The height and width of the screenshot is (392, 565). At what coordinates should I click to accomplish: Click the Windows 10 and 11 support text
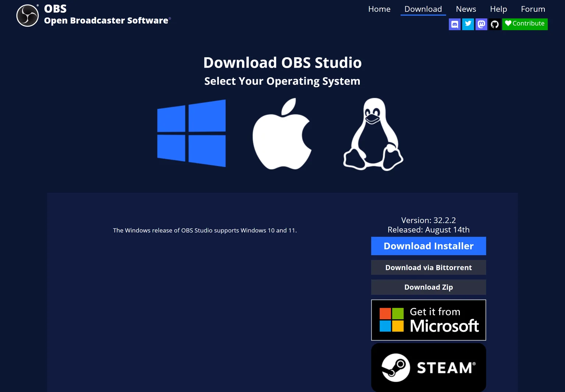(205, 230)
